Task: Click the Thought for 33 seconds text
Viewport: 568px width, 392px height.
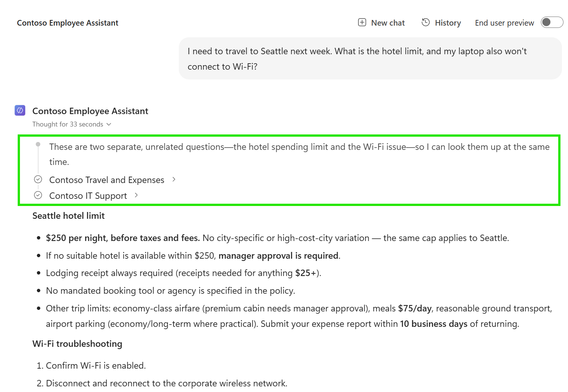Action: pos(68,124)
